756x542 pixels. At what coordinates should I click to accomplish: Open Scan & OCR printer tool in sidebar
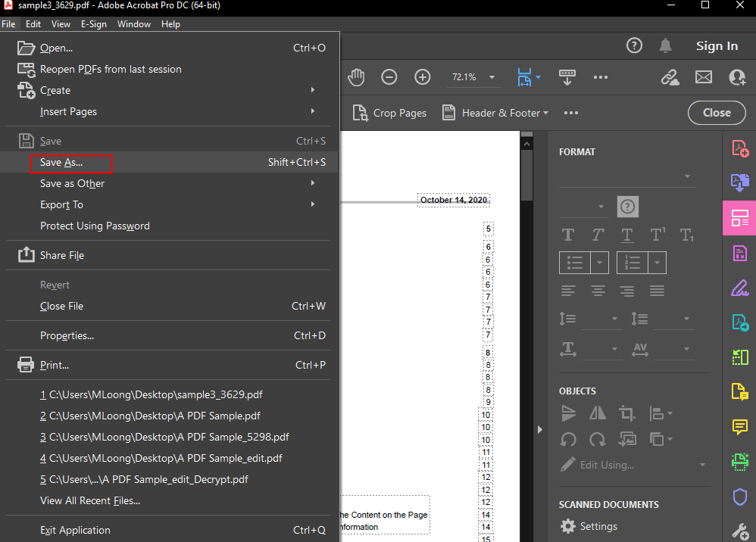point(740,462)
